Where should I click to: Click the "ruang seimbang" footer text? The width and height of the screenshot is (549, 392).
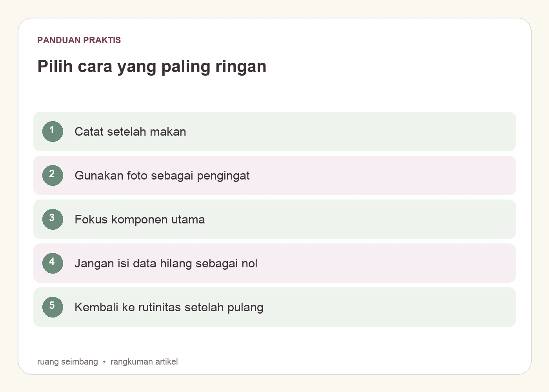[x=67, y=361]
